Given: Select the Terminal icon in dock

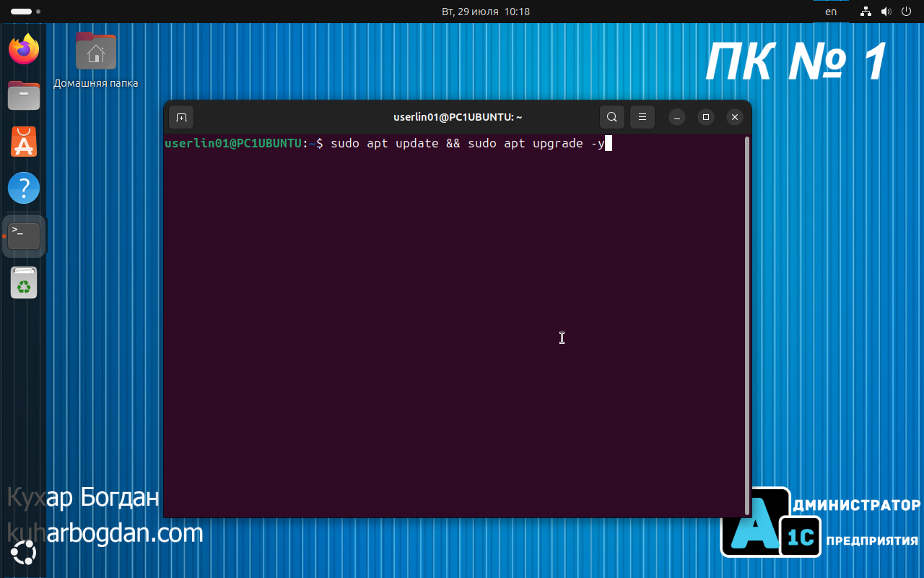Looking at the screenshot, I should pyautogui.click(x=24, y=236).
